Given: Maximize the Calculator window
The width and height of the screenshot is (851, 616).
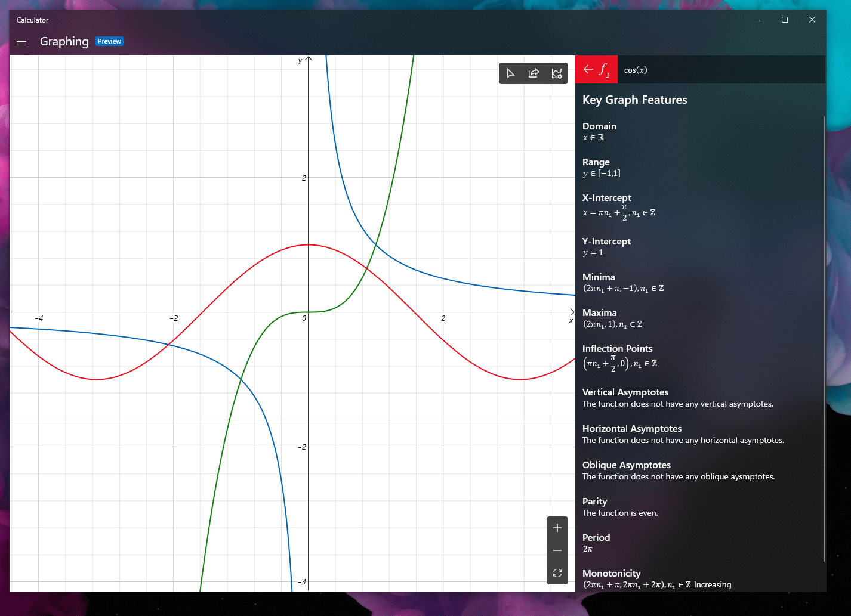Looking at the screenshot, I should point(785,20).
